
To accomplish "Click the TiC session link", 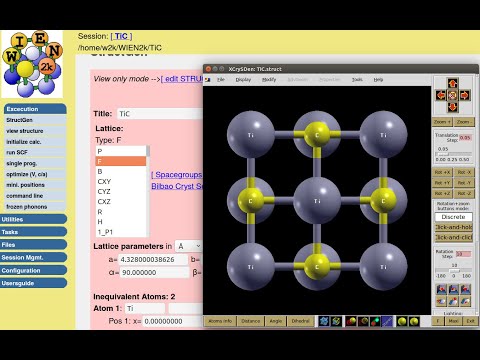I will click(x=121, y=36).
